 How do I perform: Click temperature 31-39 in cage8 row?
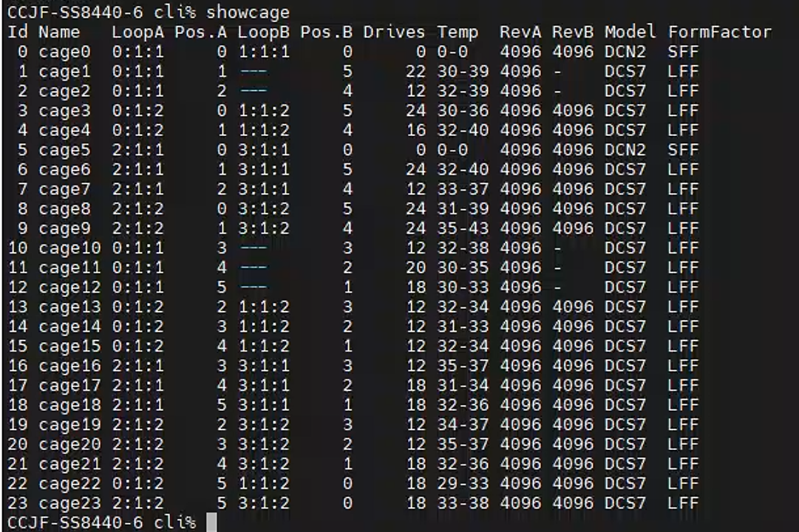tap(463, 208)
